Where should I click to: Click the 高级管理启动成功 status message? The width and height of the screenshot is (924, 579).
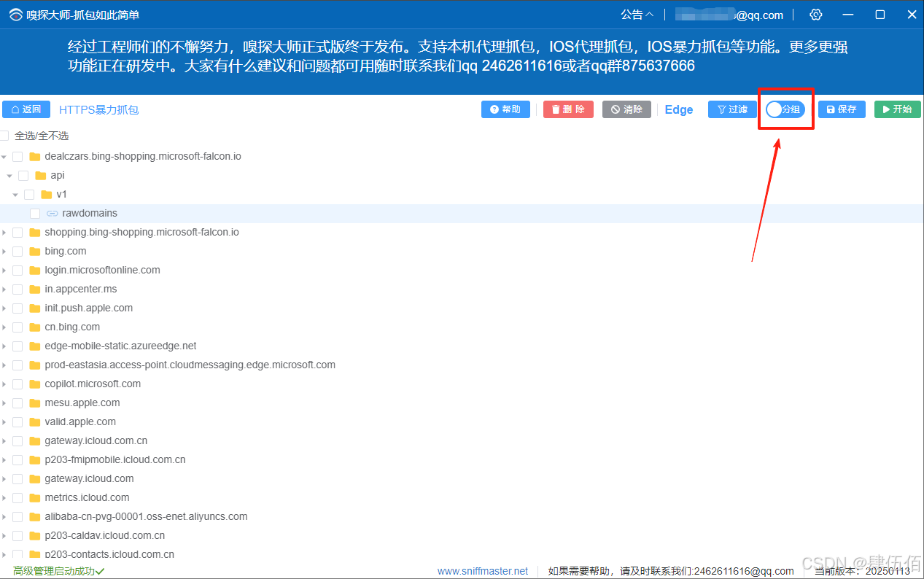pyautogui.click(x=58, y=571)
